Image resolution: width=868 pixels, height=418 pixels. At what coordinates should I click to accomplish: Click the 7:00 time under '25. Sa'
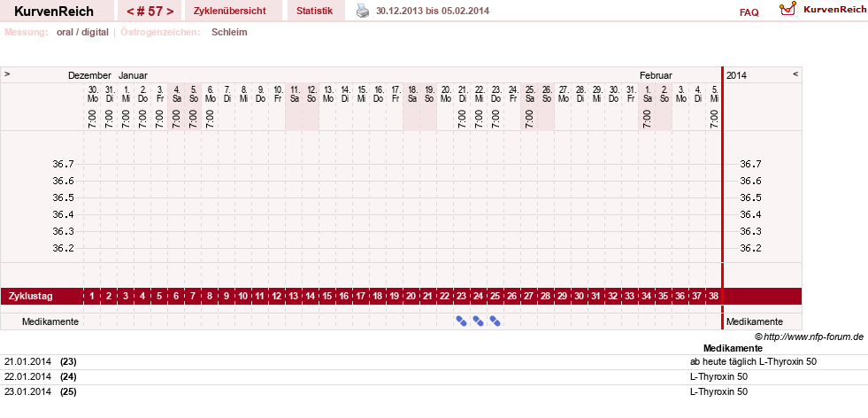[x=528, y=119]
